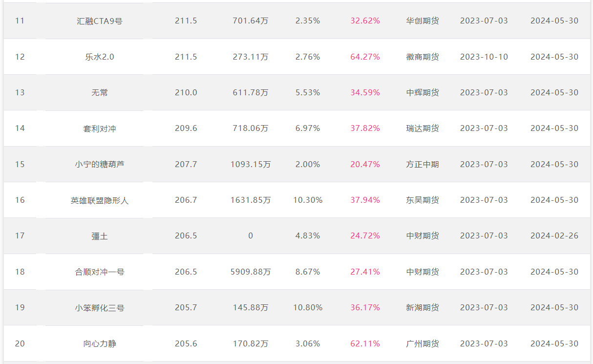Click the 2023-10-10 start date
The image size is (593, 364).
tap(484, 57)
